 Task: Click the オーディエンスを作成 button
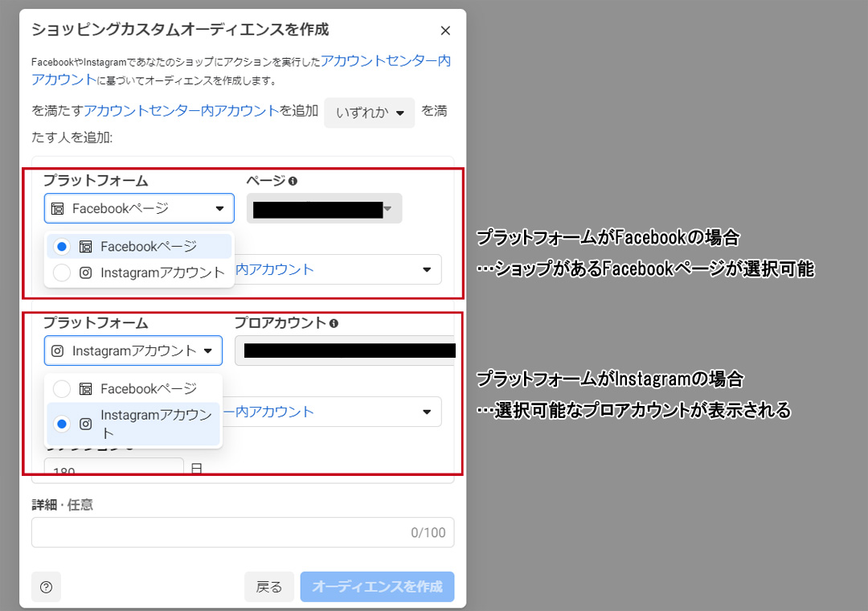click(377, 587)
